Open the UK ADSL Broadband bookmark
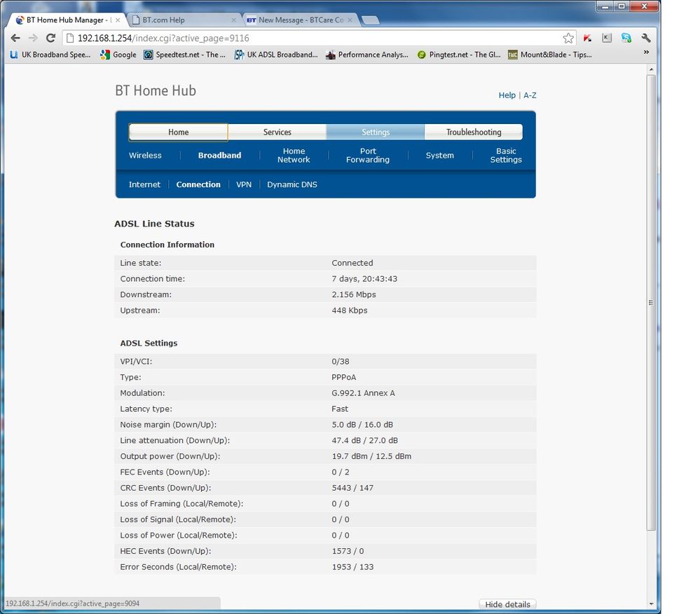This screenshot has height=614, width=700. click(x=276, y=55)
